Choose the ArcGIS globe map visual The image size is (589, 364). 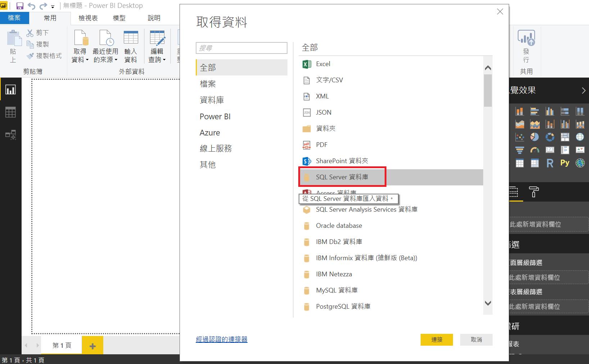coord(580,163)
